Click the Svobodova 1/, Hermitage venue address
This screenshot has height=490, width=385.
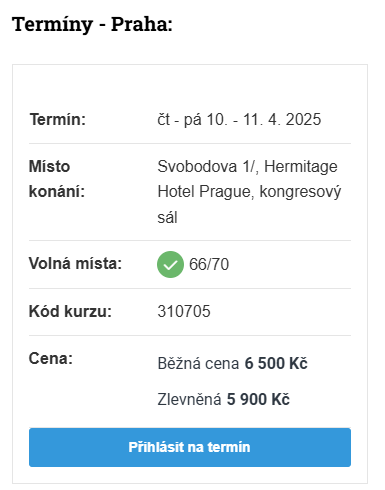247,166
